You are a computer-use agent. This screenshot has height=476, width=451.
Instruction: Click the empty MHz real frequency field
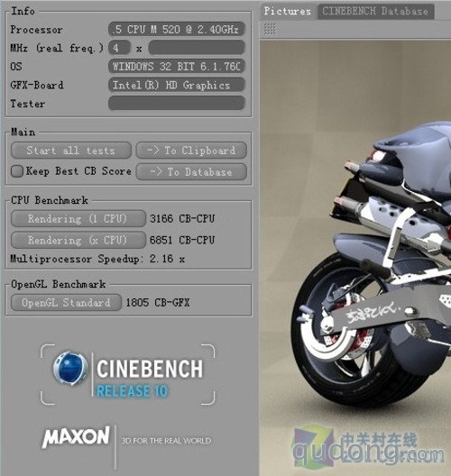[x=197, y=48]
